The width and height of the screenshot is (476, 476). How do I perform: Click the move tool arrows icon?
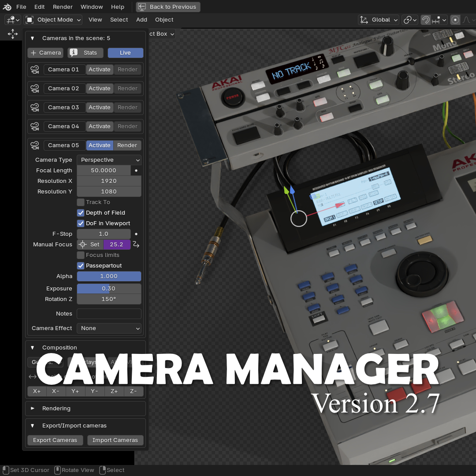pos(13,33)
